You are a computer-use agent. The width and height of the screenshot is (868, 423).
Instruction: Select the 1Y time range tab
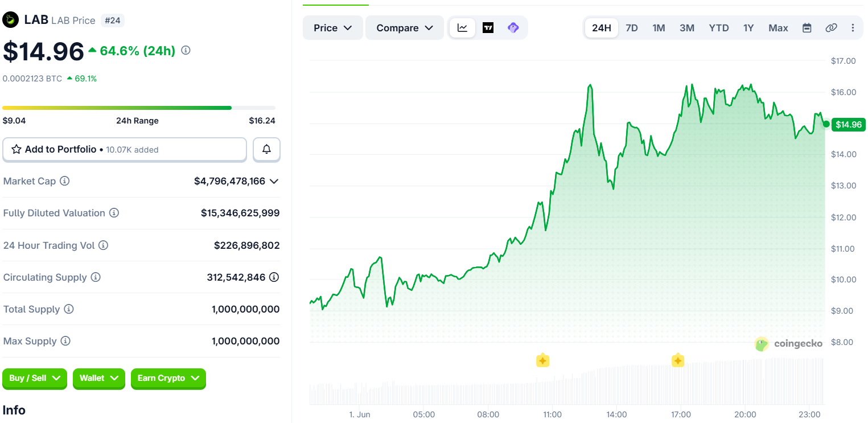tap(748, 28)
